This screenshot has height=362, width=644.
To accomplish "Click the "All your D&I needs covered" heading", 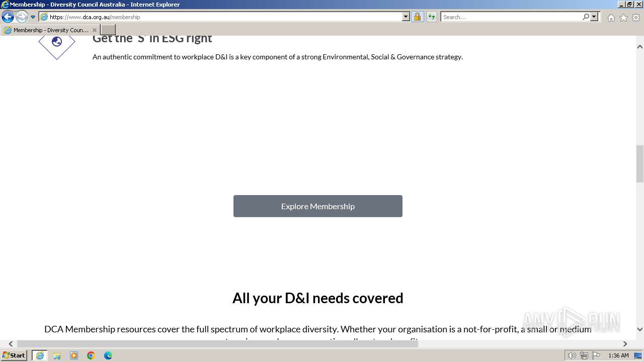I will (318, 298).
